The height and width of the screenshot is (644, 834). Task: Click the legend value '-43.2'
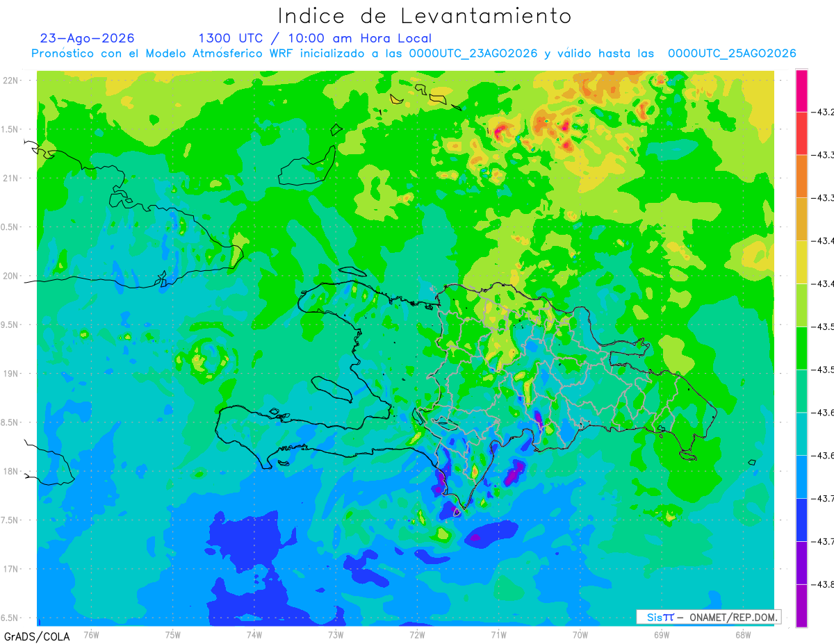[x=824, y=112]
